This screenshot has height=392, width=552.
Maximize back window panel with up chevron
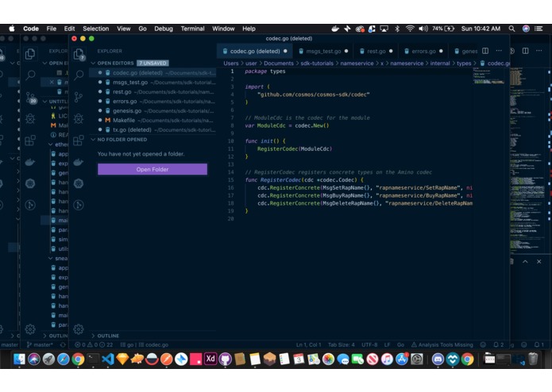(x=525, y=262)
